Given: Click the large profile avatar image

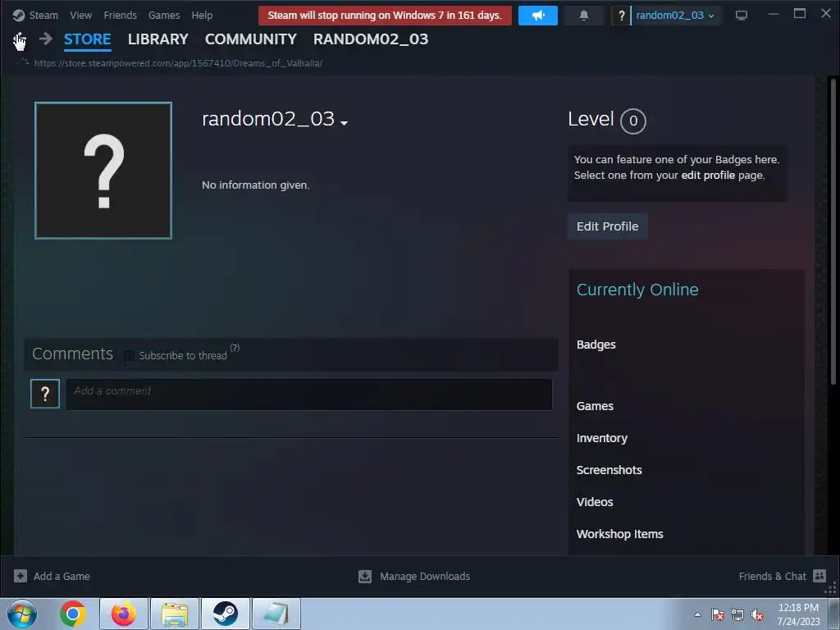Looking at the screenshot, I should (x=103, y=171).
